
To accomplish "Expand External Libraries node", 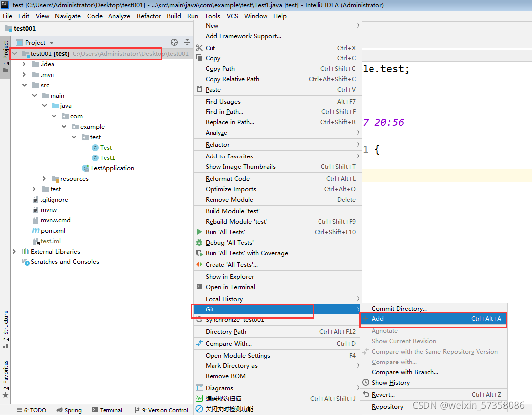I will (14, 252).
